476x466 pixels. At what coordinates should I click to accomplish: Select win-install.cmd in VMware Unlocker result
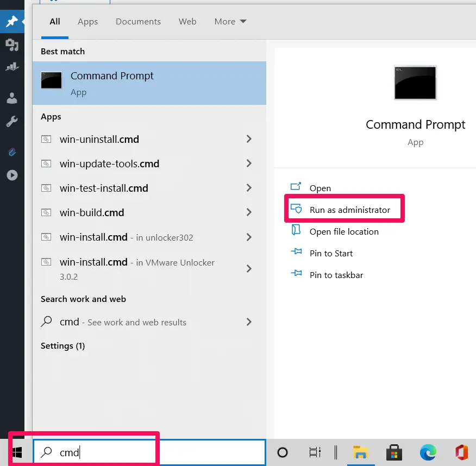[x=149, y=269]
